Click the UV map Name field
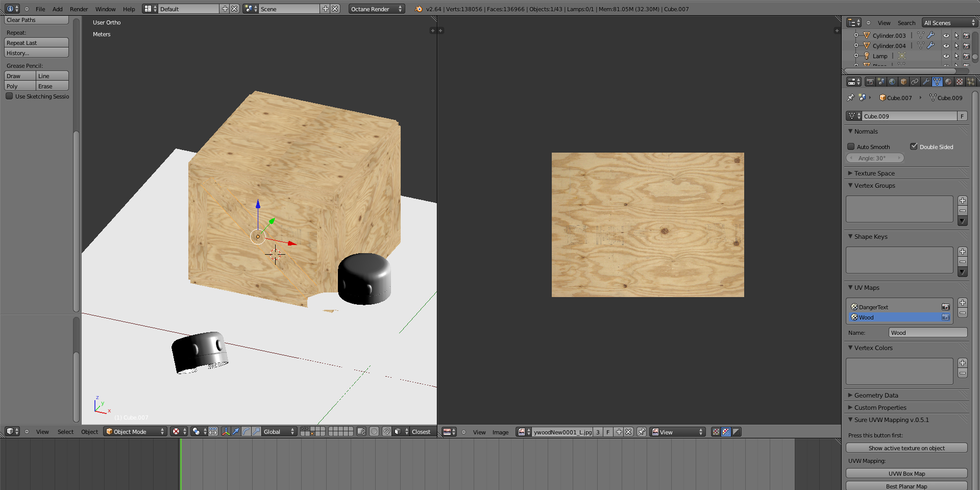 click(928, 333)
